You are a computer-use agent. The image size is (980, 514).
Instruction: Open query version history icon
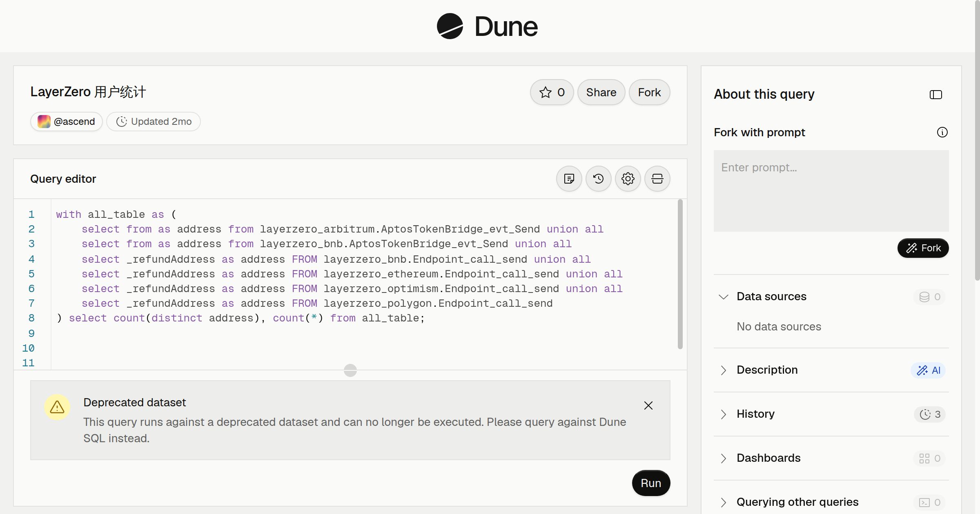click(598, 179)
